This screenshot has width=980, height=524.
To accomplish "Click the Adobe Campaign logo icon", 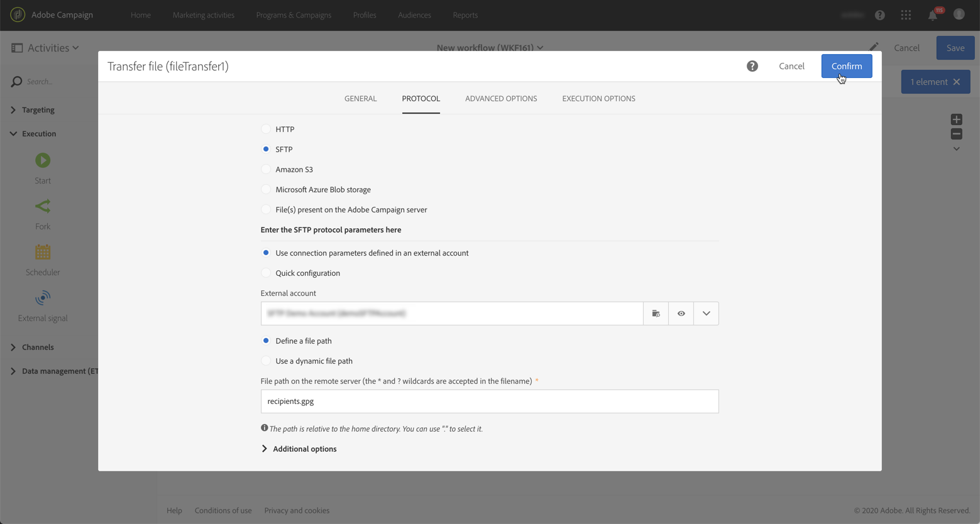I will tap(18, 14).
